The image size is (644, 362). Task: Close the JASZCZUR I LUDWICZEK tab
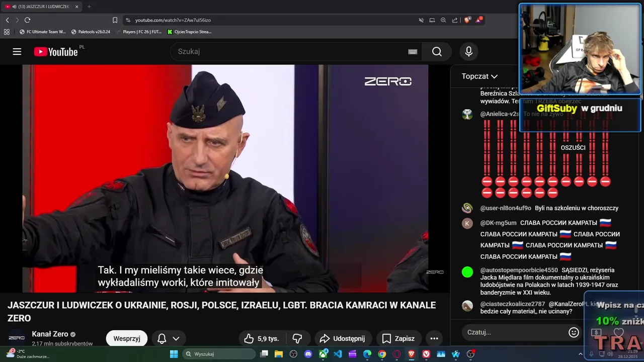(76, 7)
